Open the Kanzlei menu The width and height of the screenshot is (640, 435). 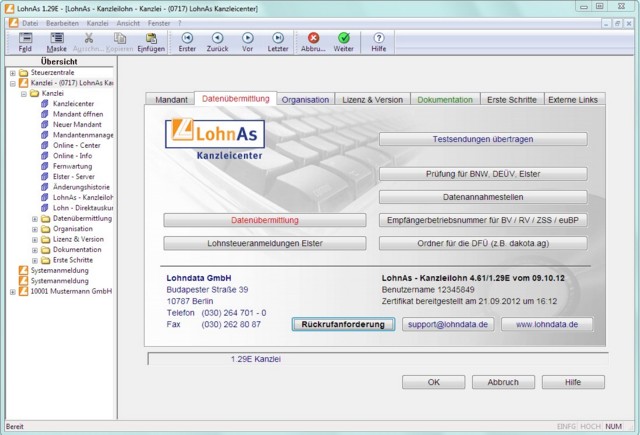click(x=97, y=23)
